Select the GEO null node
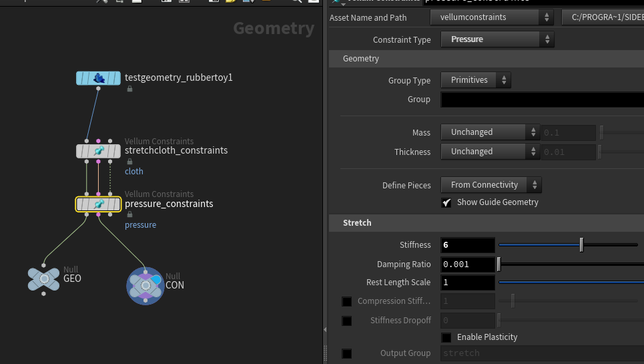Viewport: 644px width, 364px height. [44, 279]
